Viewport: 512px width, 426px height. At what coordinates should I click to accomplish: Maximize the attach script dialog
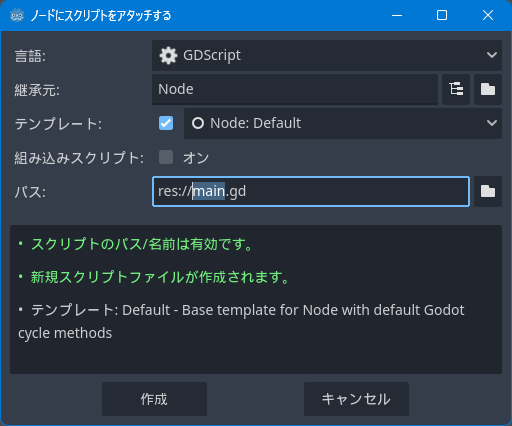pos(442,15)
